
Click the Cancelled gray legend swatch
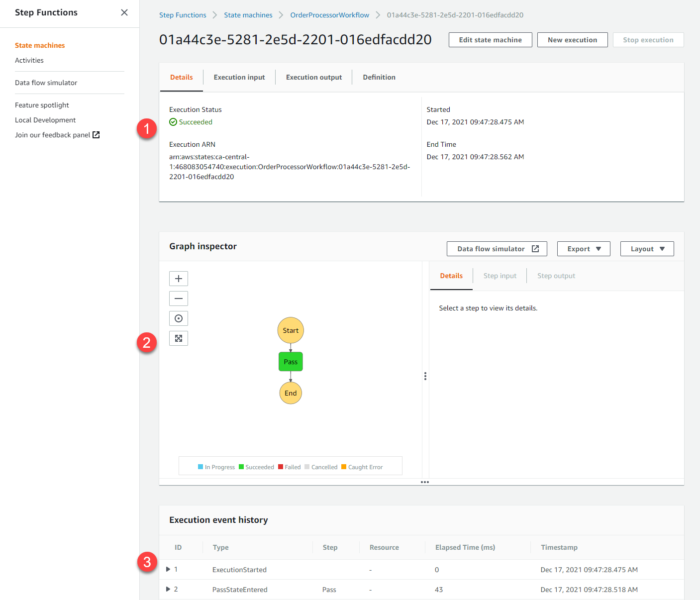pos(307,467)
